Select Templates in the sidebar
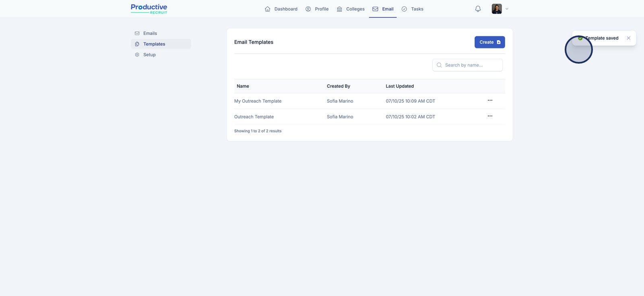Screen dimensions: 644x296 pyautogui.click(x=154, y=44)
